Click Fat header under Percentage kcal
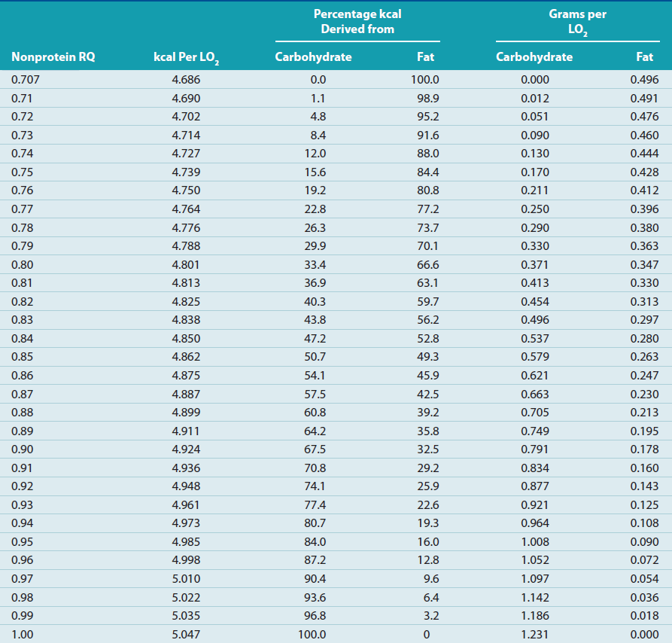The height and width of the screenshot is (643, 672). [425, 56]
